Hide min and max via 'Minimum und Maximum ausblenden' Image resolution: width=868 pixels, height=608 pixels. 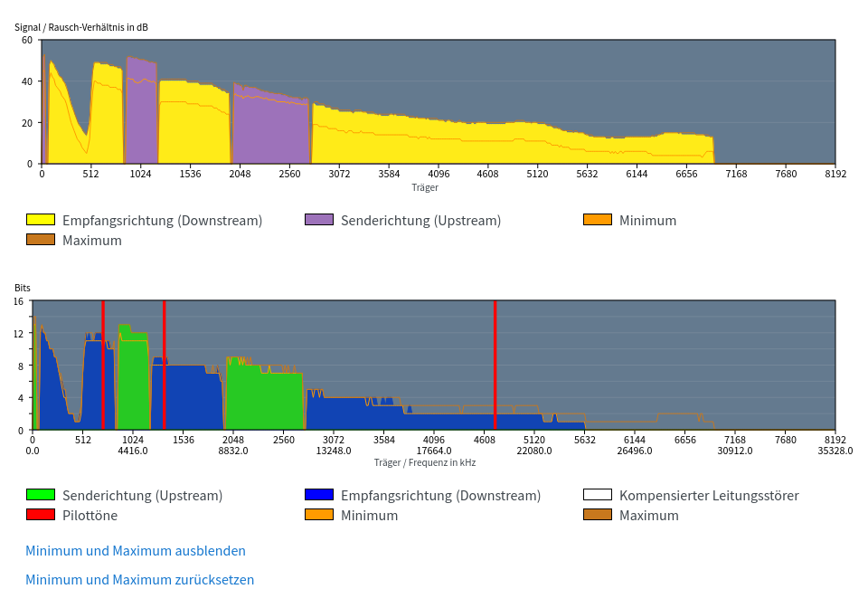pyautogui.click(x=136, y=550)
